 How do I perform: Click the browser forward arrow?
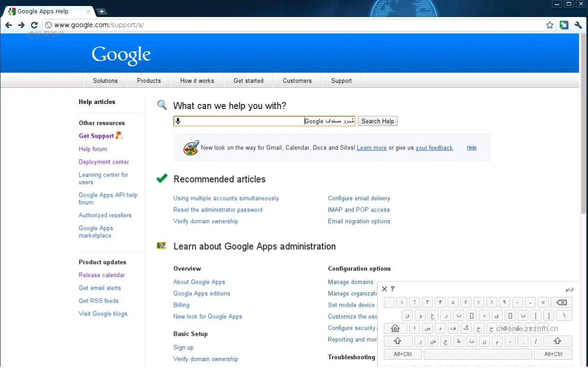pyautogui.click(x=21, y=25)
